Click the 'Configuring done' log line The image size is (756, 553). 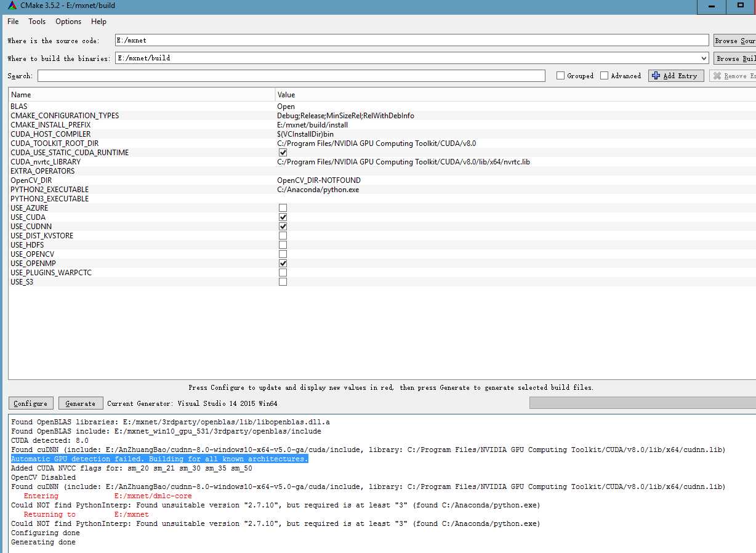pyautogui.click(x=46, y=533)
